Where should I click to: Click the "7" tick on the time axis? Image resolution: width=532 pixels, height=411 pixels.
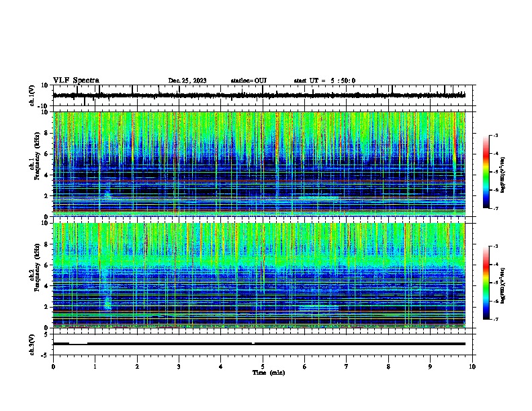click(347, 367)
